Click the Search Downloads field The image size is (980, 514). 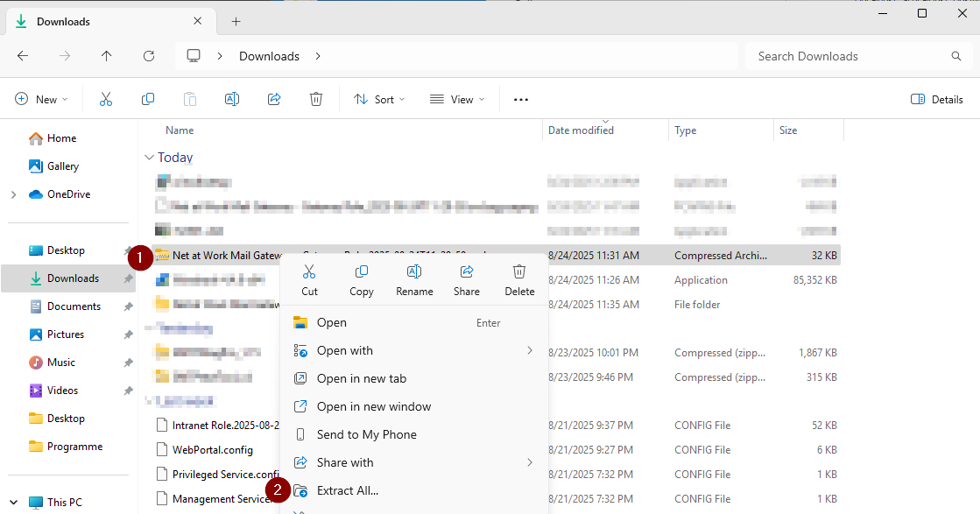click(850, 56)
